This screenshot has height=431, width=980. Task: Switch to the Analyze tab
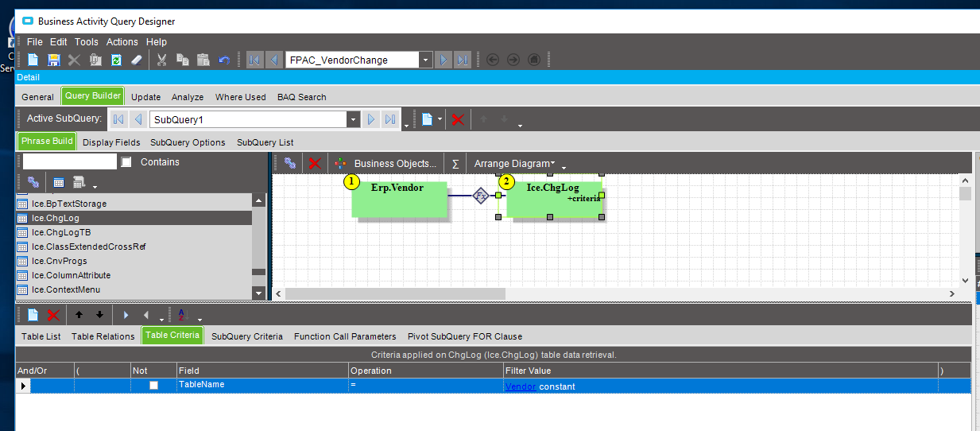188,97
